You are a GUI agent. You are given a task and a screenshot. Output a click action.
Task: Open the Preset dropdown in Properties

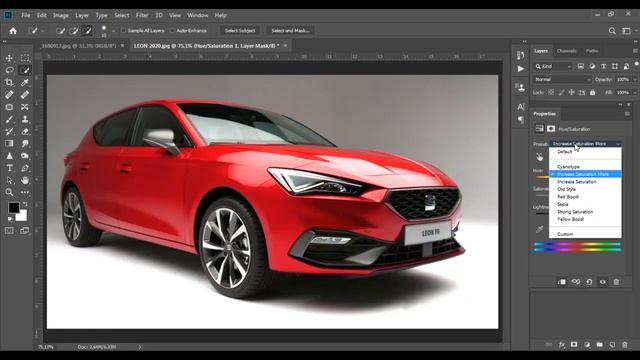[586, 144]
